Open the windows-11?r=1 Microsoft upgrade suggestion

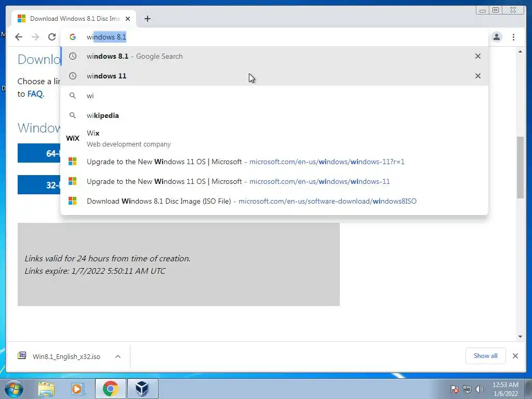(x=274, y=162)
